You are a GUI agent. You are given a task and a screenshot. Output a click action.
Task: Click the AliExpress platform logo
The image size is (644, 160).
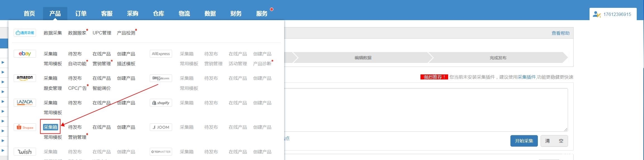[161, 54]
